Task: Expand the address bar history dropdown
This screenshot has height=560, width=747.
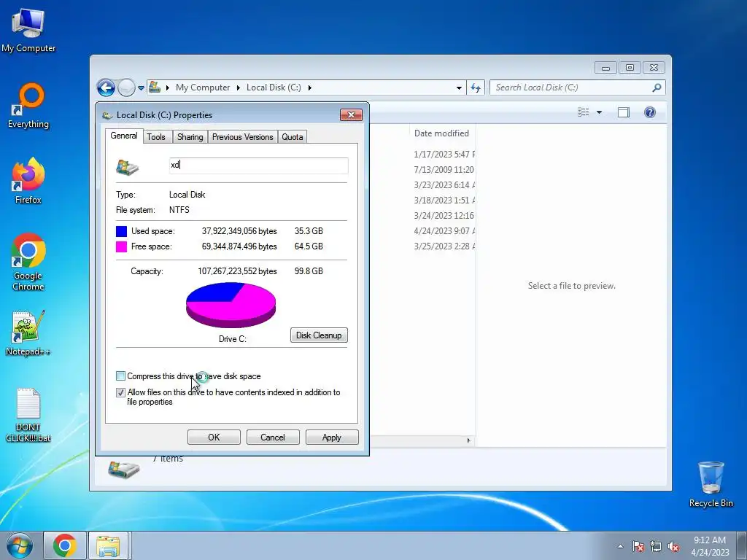Action: click(x=459, y=87)
